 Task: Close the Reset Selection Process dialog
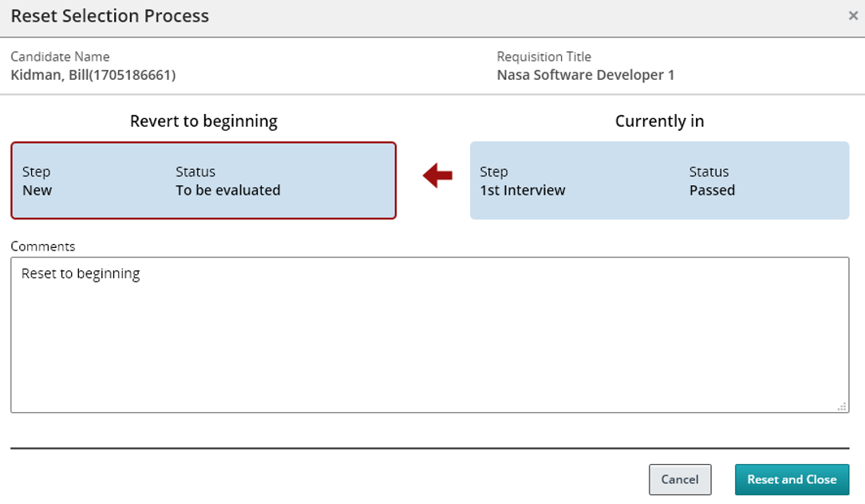tap(853, 16)
